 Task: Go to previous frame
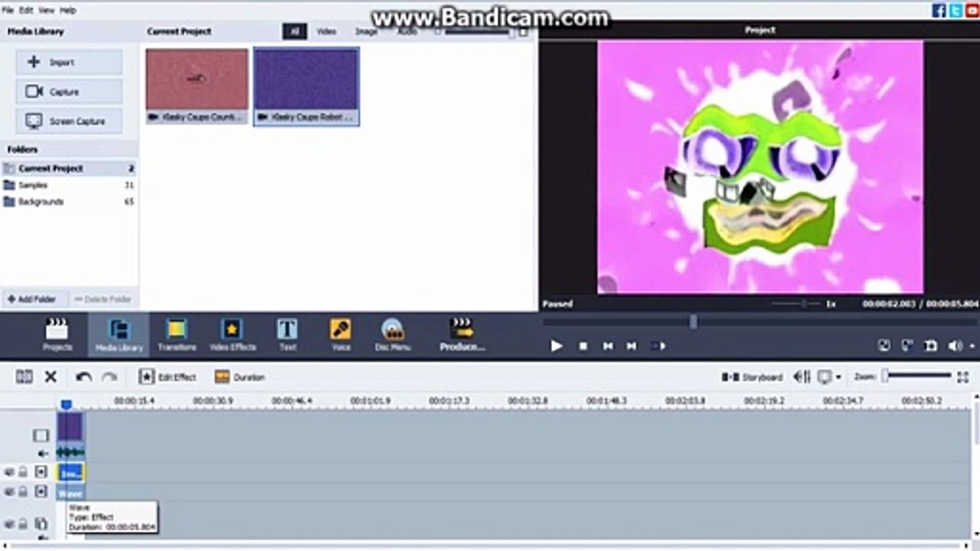pyautogui.click(x=607, y=346)
